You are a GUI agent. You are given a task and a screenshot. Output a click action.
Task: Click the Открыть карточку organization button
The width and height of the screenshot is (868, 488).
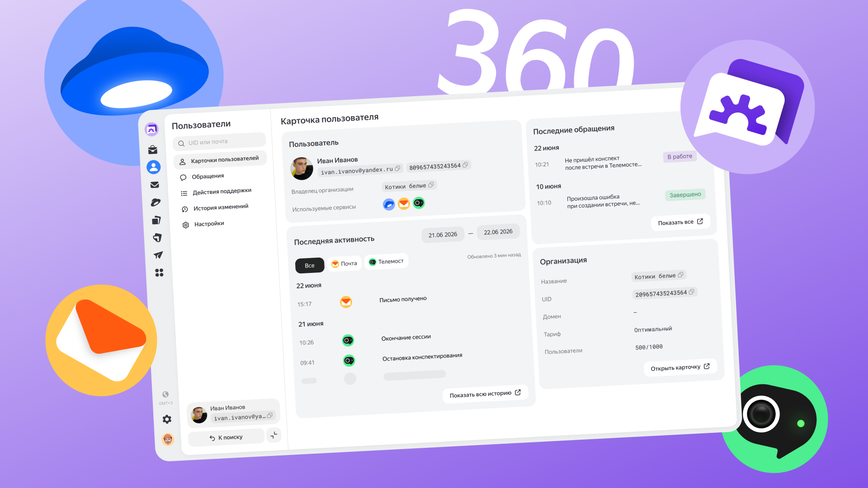coord(680,367)
